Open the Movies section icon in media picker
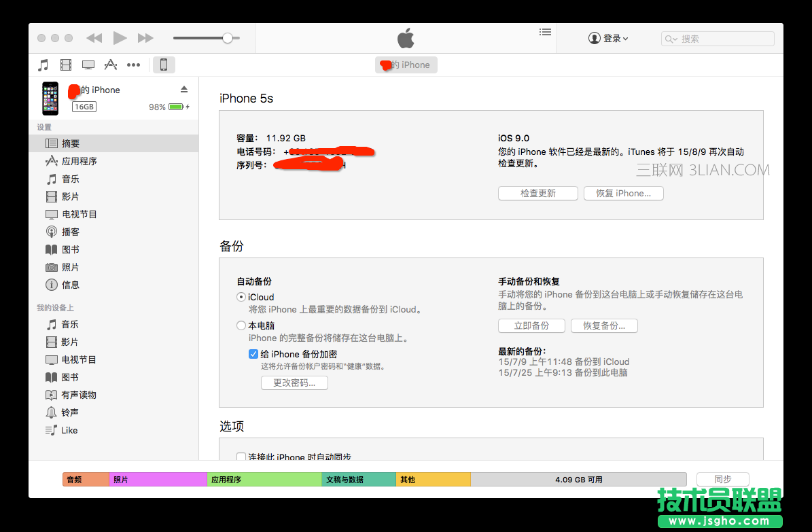This screenshot has width=812, height=532. click(65, 64)
